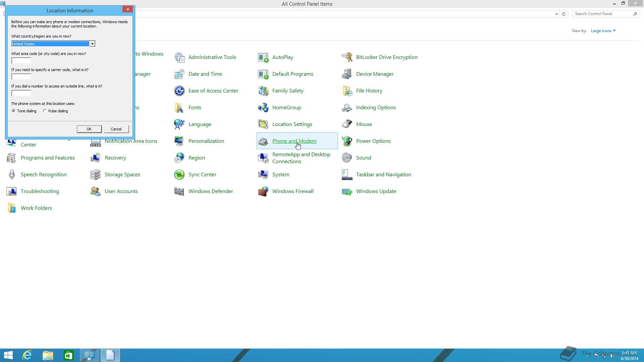The height and width of the screenshot is (362, 644).
Task: Click the BitLocker Drive Encryption icon
Action: tap(347, 57)
